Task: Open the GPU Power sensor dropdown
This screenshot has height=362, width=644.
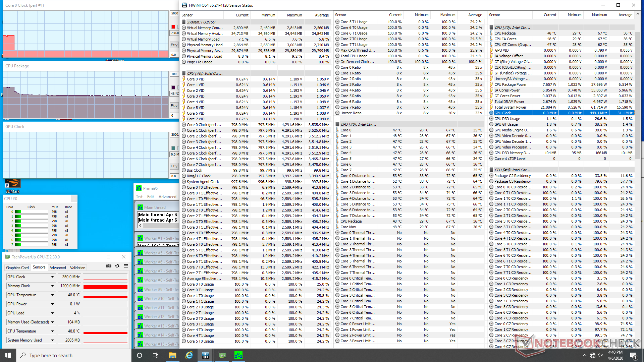Action: point(52,304)
